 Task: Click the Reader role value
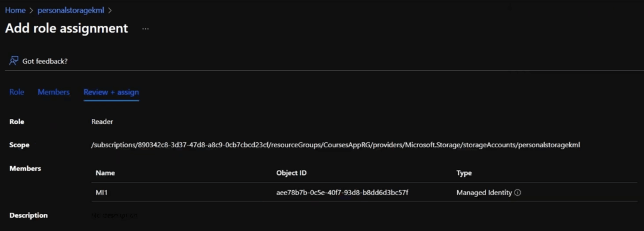click(102, 121)
